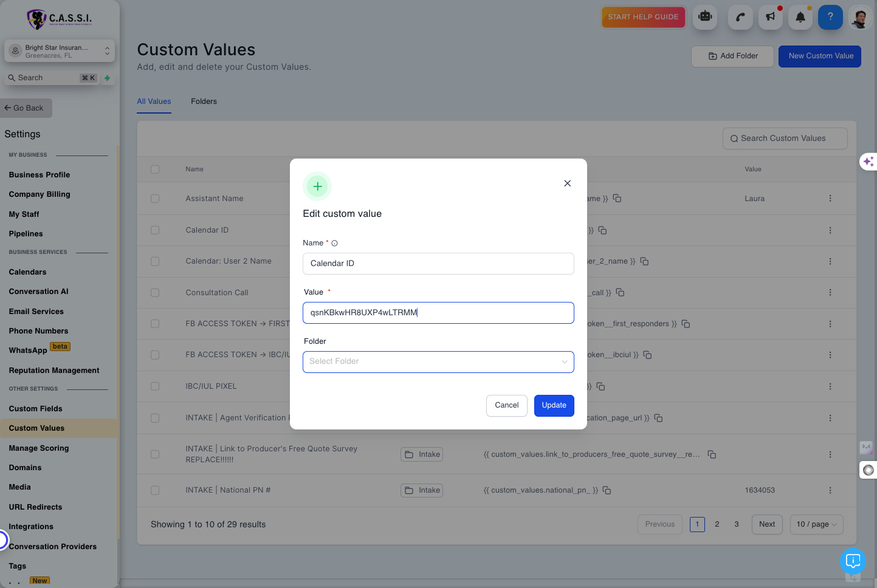The height and width of the screenshot is (588, 877).
Task: Check the IBC/IUL PIXEL row checkbox
Action: point(155,386)
